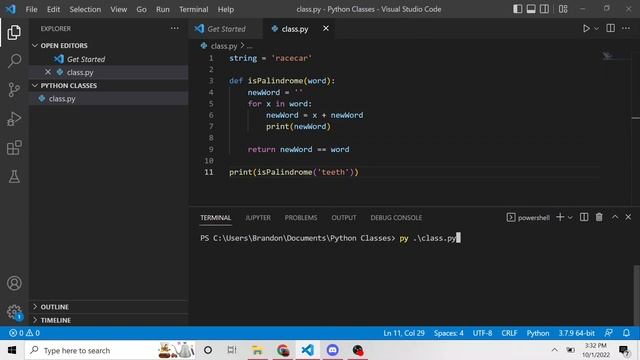Image resolution: width=640 pixels, height=360 pixels.
Task: Click the Windows Start button
Action: coord(12,350)
